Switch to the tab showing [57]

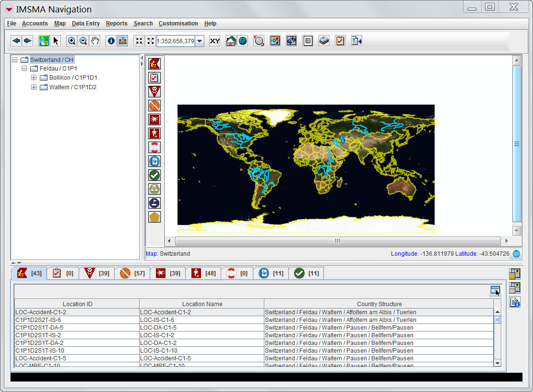pyautogui.click(x=132, y=273)
